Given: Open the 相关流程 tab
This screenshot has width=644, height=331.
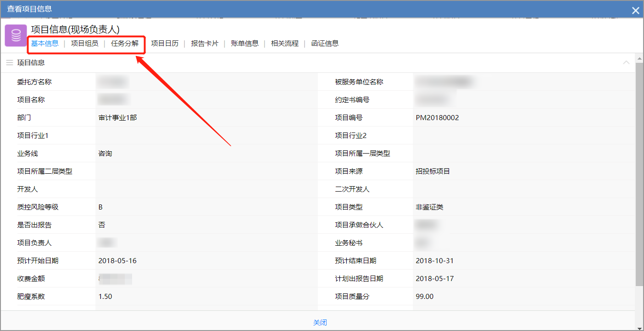Looking at the screenshot, I should coord(285,44).
